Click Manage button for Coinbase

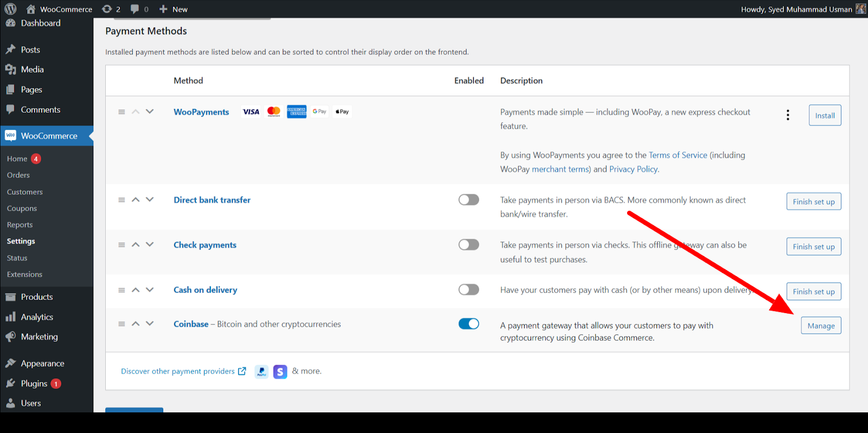tap(821, 326)
